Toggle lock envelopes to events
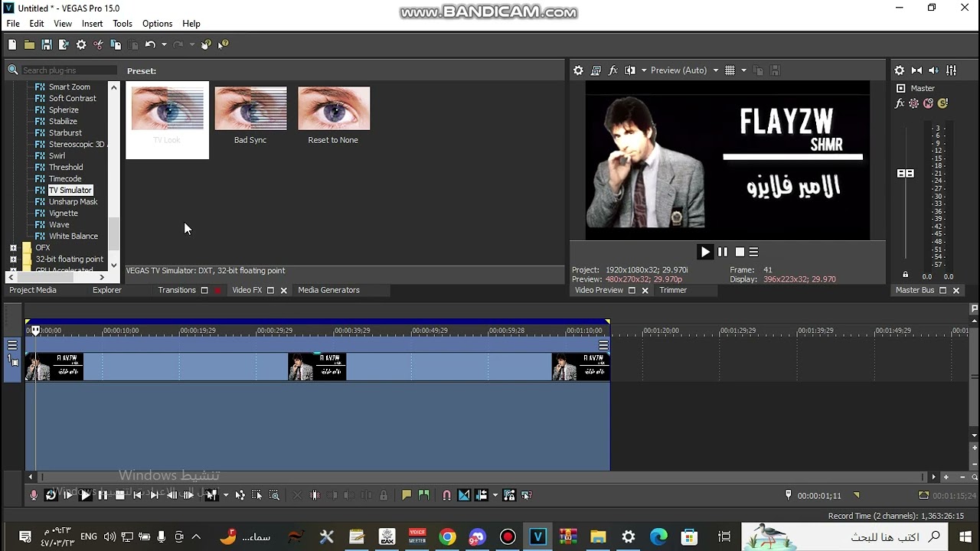Screen dimensions: 980x551 (x=509, y=495)
